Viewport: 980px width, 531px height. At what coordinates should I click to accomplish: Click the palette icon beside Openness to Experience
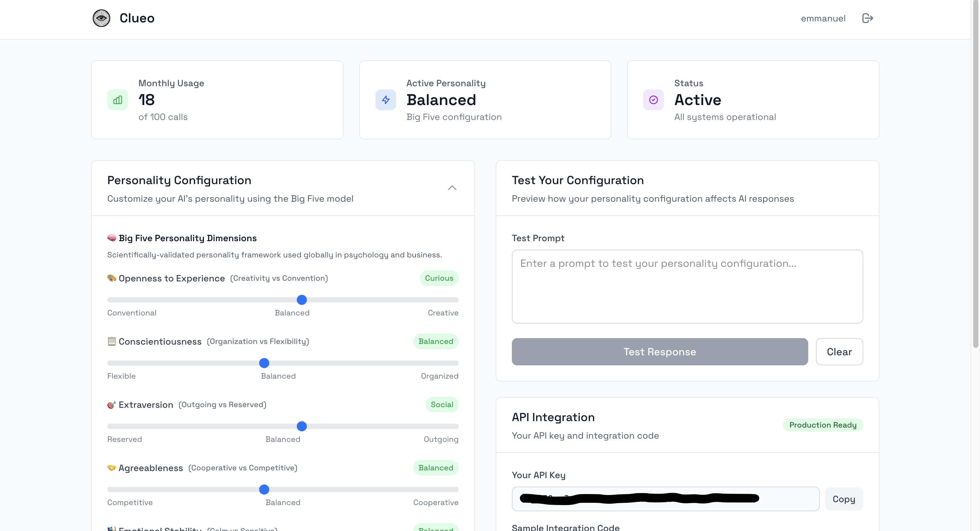tap(112, 278)
